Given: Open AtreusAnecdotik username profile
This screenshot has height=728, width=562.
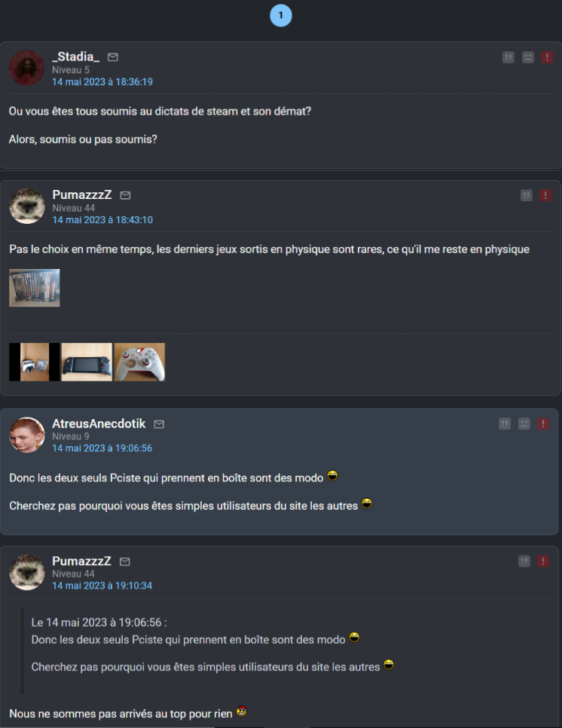Looking at the screenshot, I should click(99, 424).
